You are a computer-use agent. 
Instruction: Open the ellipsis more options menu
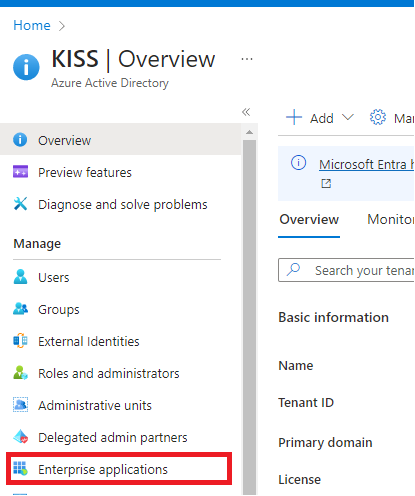247,59
